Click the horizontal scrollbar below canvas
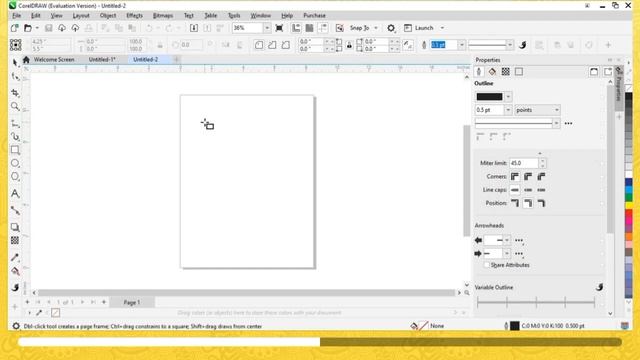The height and width of the screenshot is (360, 640). (246, 293)
